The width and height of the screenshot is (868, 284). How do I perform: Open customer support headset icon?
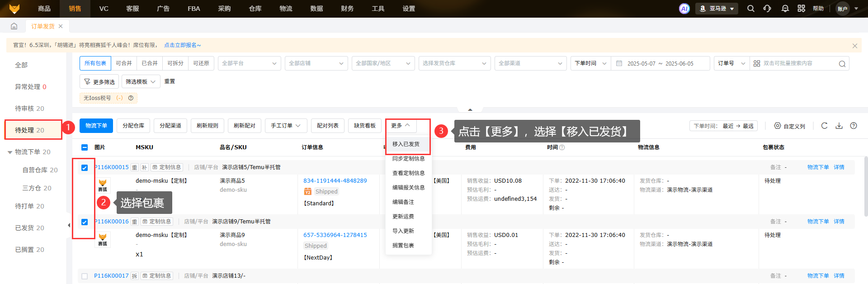coord(767,9)
